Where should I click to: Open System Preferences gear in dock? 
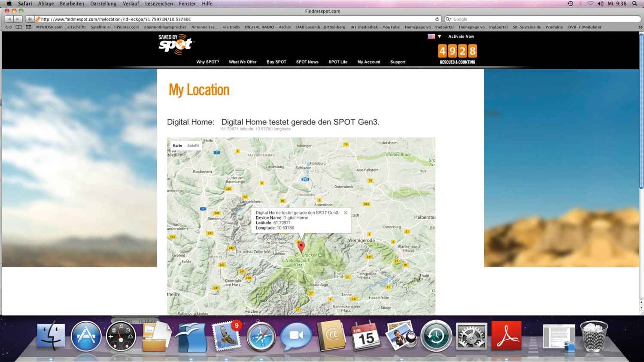pos(471,337)
